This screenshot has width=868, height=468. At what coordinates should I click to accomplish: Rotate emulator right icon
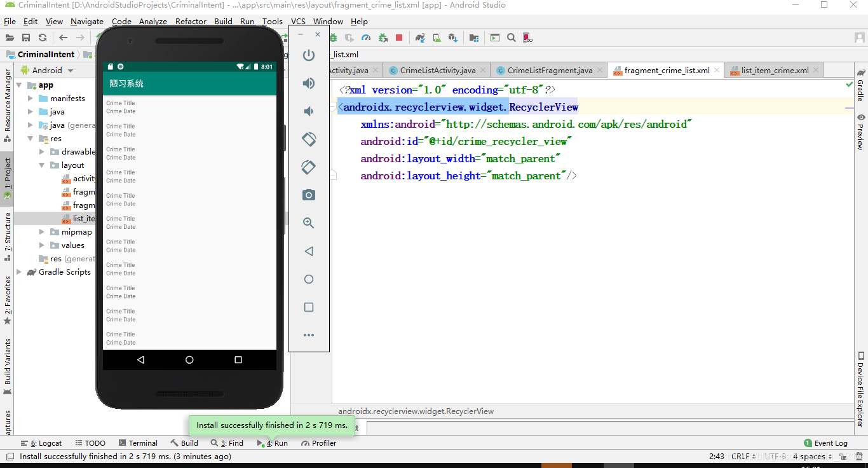coord(309,167)
